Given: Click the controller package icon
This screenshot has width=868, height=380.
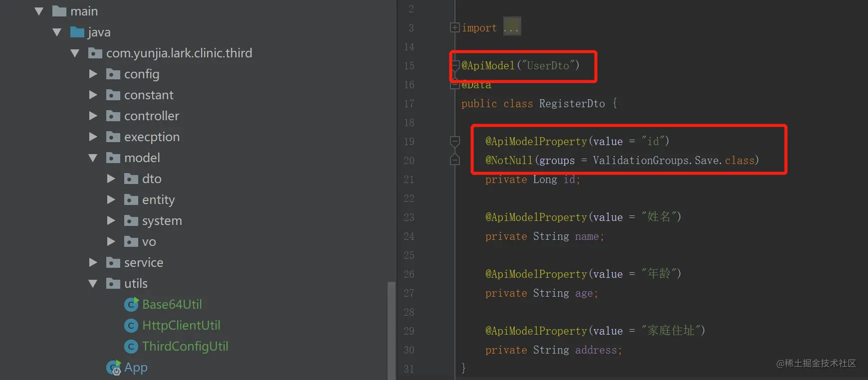Looking at the screenshot, I should coord(113,116).
